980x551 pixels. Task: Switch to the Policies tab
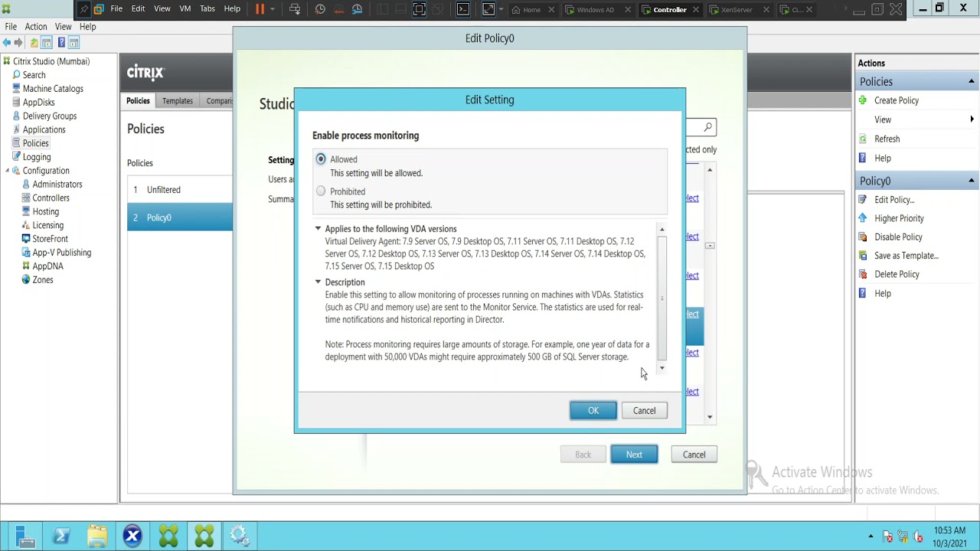click(x=139, y=101)
